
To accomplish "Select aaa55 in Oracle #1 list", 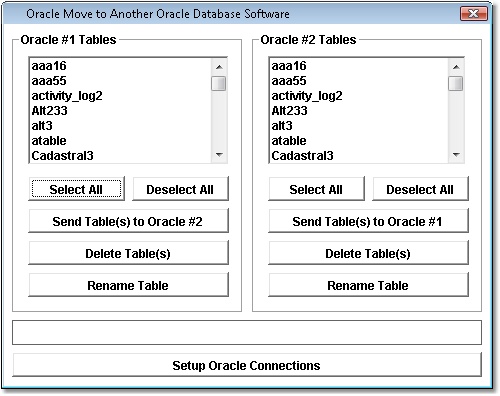I will tap(121, 81).
